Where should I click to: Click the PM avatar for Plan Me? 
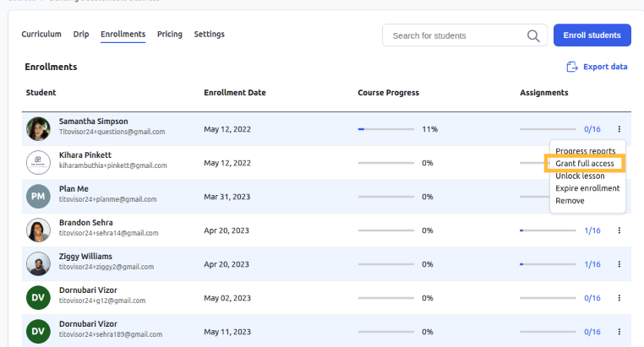tap(38, 196)
